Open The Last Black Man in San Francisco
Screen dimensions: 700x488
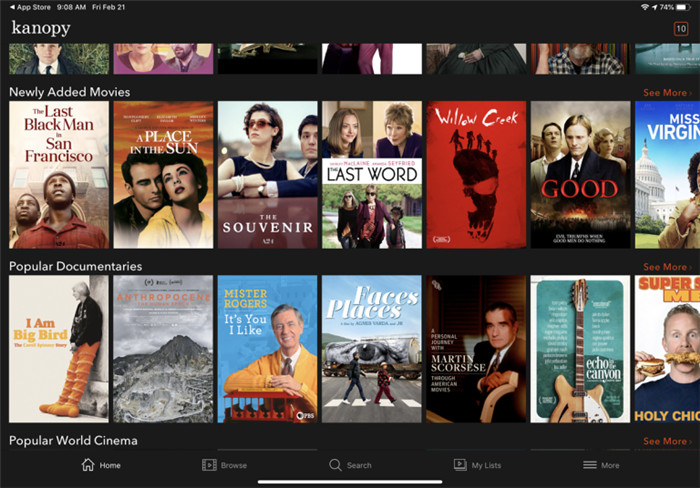coord(59,175)
